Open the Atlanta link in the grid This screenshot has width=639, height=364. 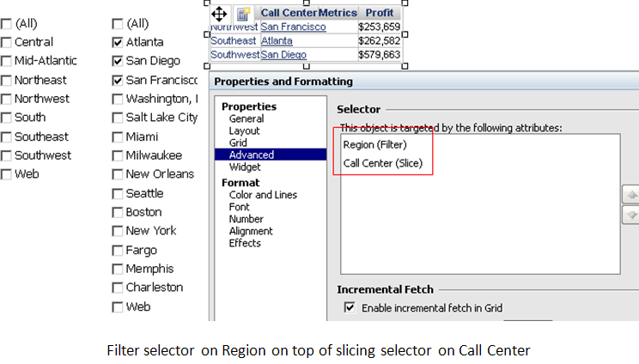tap(277, 40)
